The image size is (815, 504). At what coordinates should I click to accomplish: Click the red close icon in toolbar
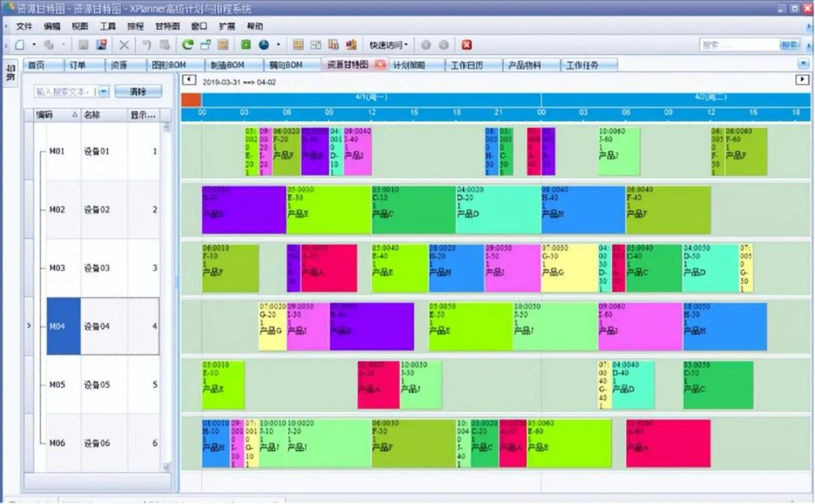click(467, 45)
